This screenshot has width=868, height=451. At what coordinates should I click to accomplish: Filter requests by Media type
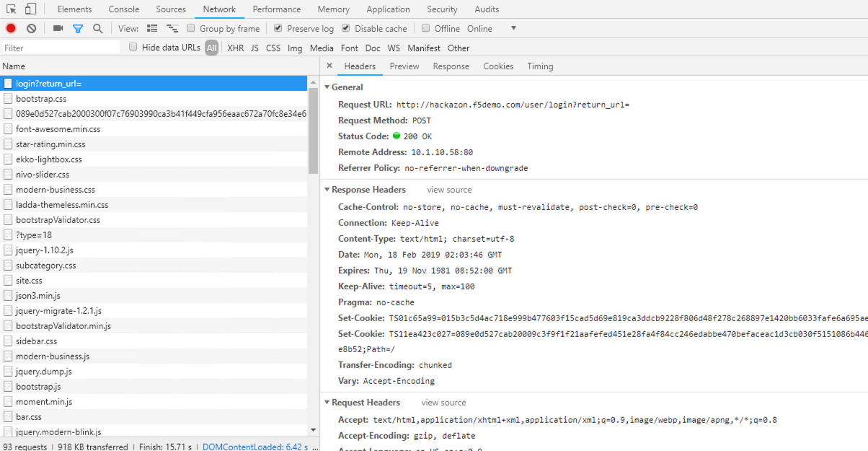(x=322, y=48)
